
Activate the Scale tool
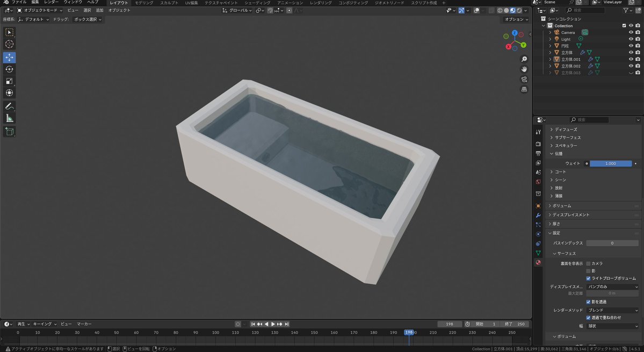9,81
